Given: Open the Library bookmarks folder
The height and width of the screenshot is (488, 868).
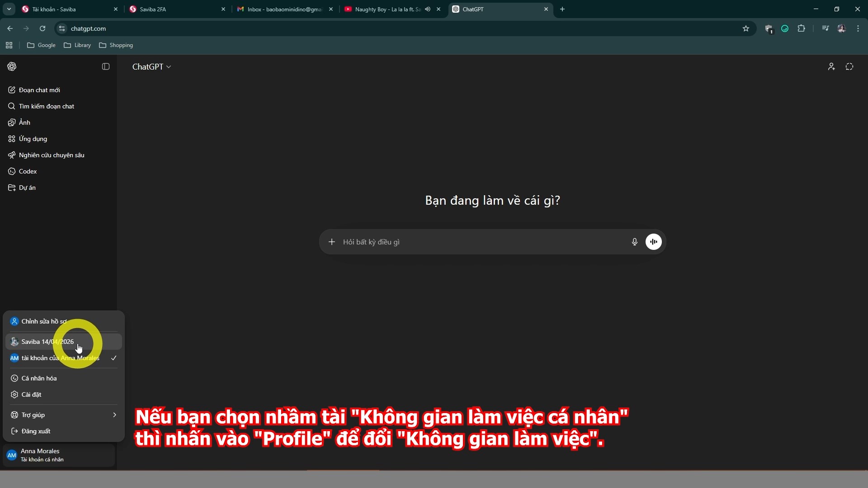Looking at the screenshot, I should [x=77, y=45].
